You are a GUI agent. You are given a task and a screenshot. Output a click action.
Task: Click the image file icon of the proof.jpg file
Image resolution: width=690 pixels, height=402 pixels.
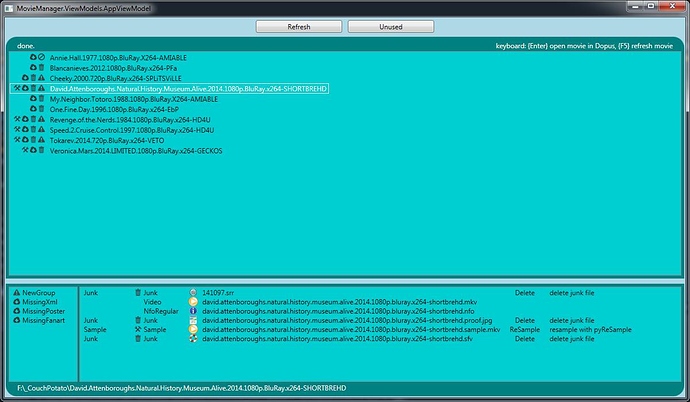193,320
